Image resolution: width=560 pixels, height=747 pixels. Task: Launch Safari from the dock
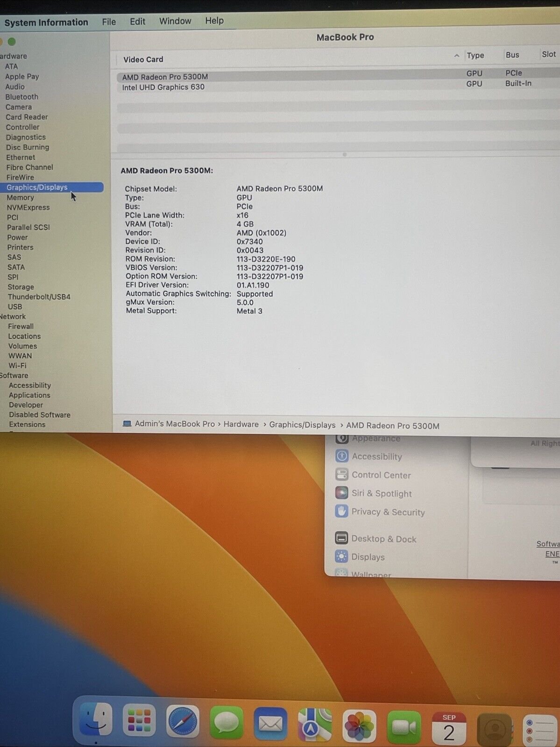pos(183,721)
